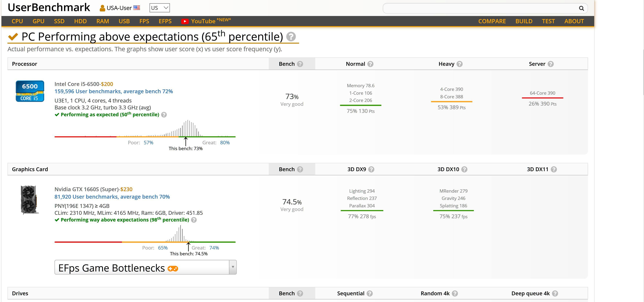Click the Intel Core i5 6500 badge image
The width and height of the screenshot is (644, 302).
point(30,91)
